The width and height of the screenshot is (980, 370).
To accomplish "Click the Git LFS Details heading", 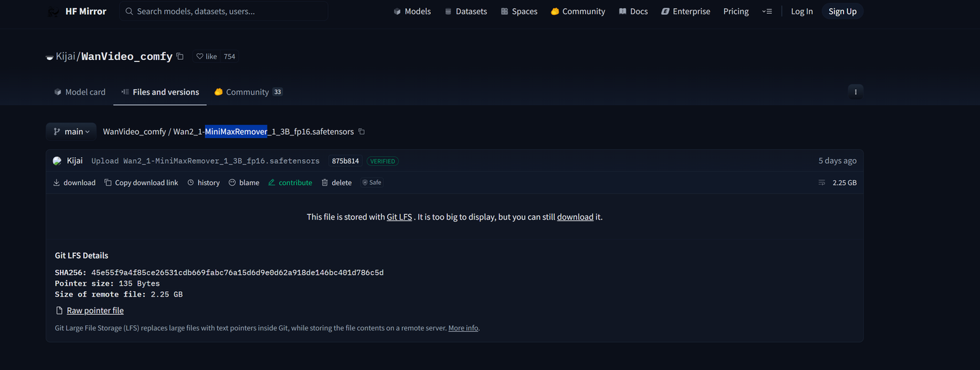I will [x=82, y=256].
